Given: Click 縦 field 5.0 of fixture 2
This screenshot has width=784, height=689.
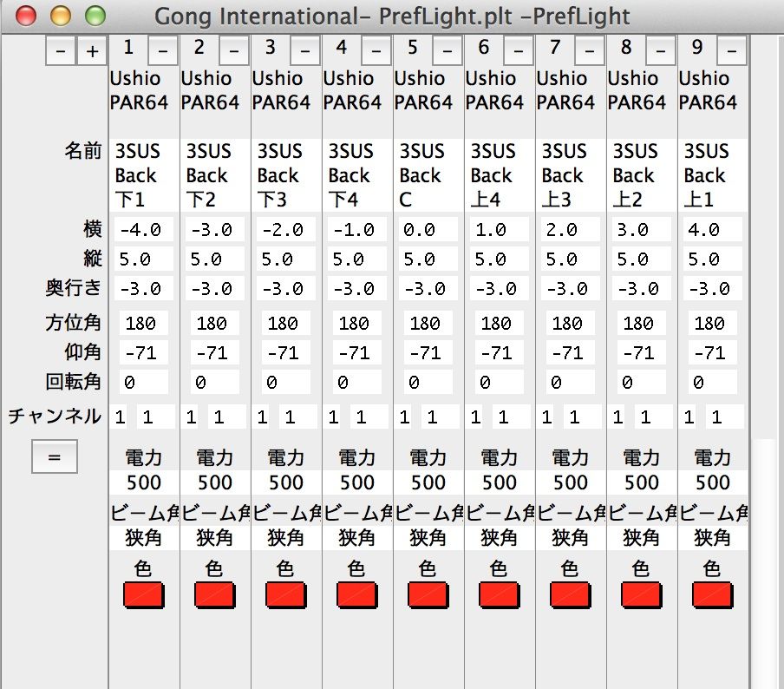Looking at the screenshot, I should [215, 259].
